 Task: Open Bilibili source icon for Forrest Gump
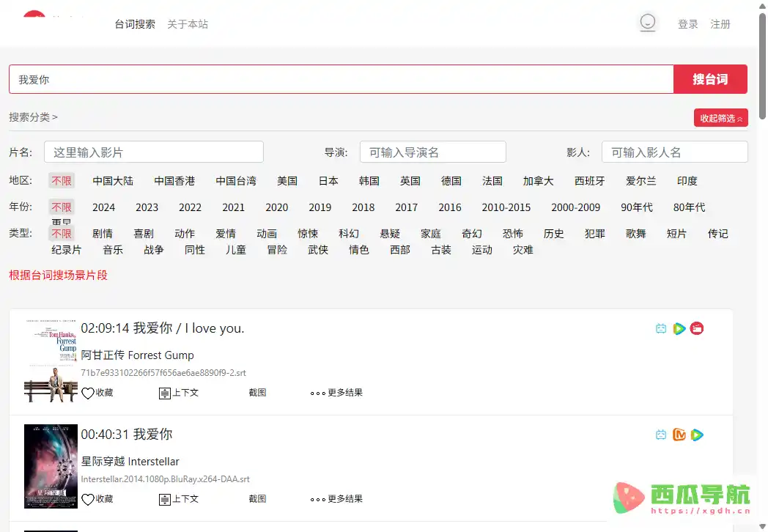click(661, 329)
